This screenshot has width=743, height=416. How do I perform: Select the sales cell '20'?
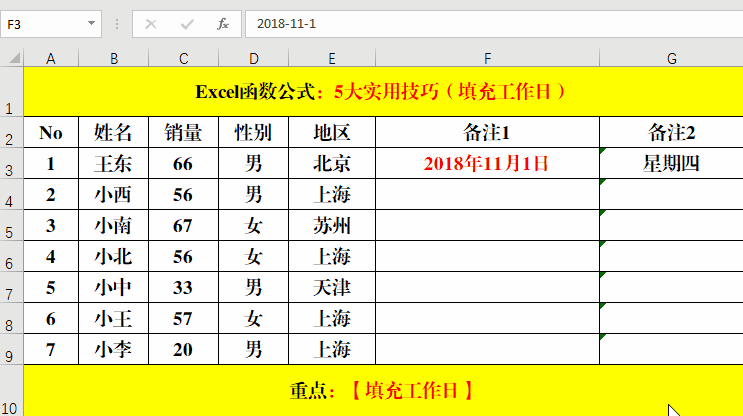(x=184, y=349)
